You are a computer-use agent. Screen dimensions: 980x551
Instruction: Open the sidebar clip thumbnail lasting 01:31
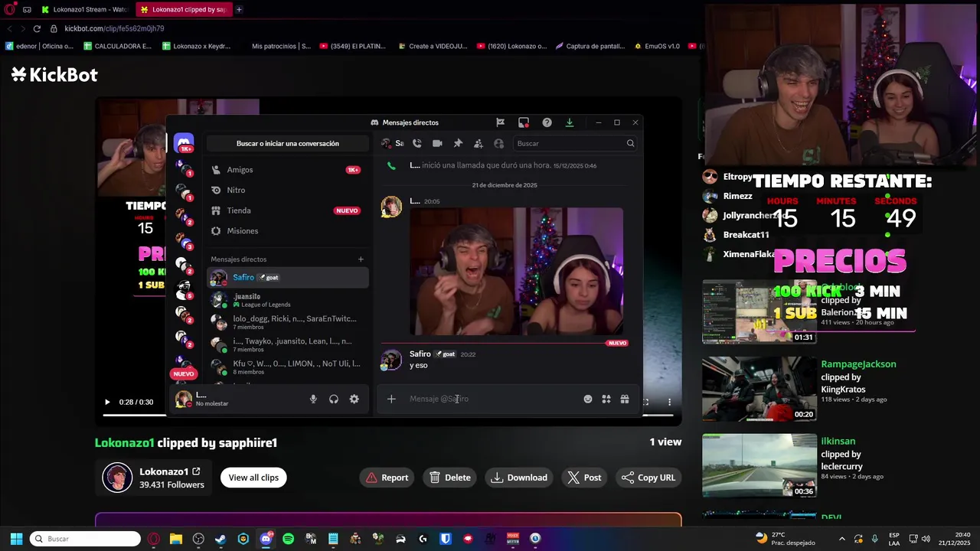click(759, 311)
